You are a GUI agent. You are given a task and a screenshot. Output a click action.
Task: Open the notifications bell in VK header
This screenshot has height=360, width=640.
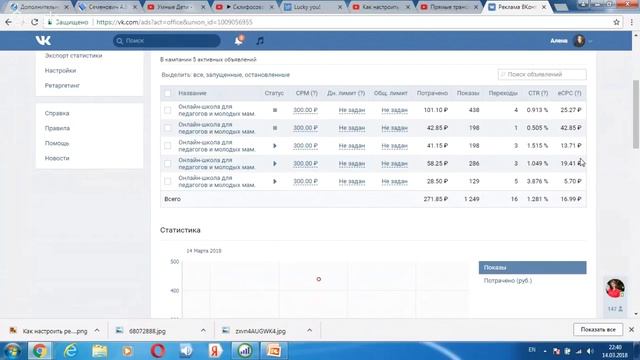click(239, 40)
